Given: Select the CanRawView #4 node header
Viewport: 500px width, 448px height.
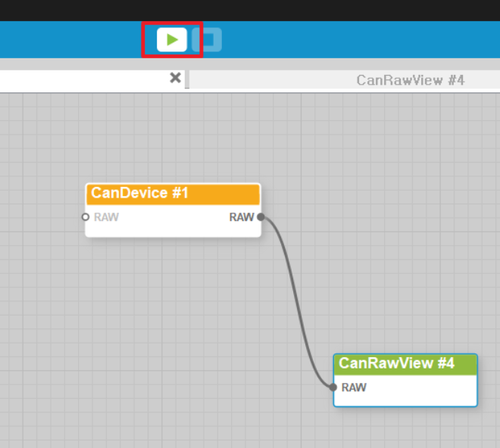Looking at the screenshot, I should (396, 364).
